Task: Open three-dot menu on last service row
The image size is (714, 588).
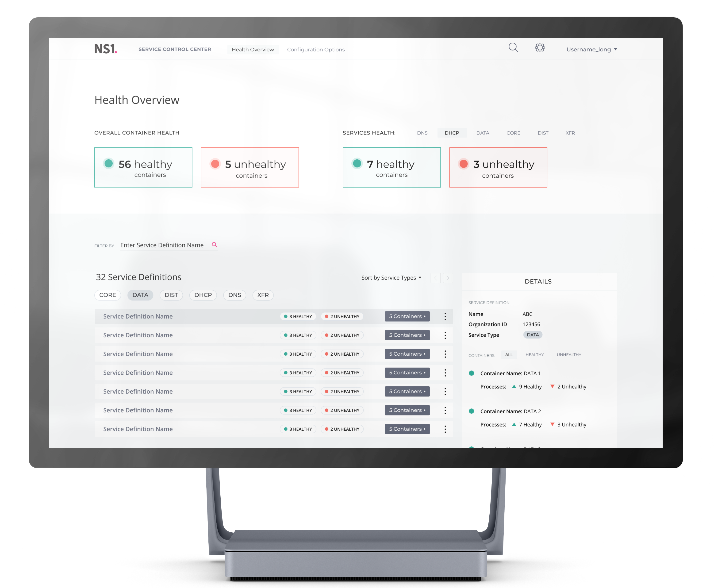Action: tap(445, 429)
